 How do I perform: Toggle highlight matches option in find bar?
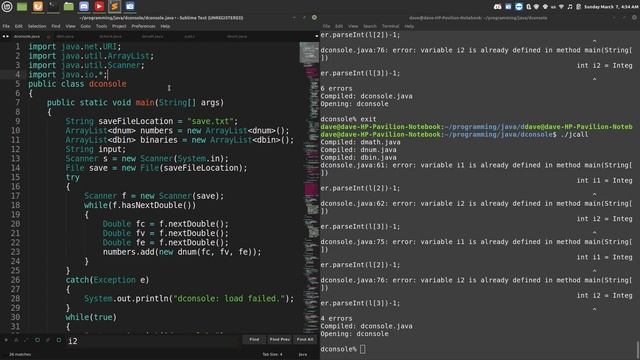pos(58,340)
